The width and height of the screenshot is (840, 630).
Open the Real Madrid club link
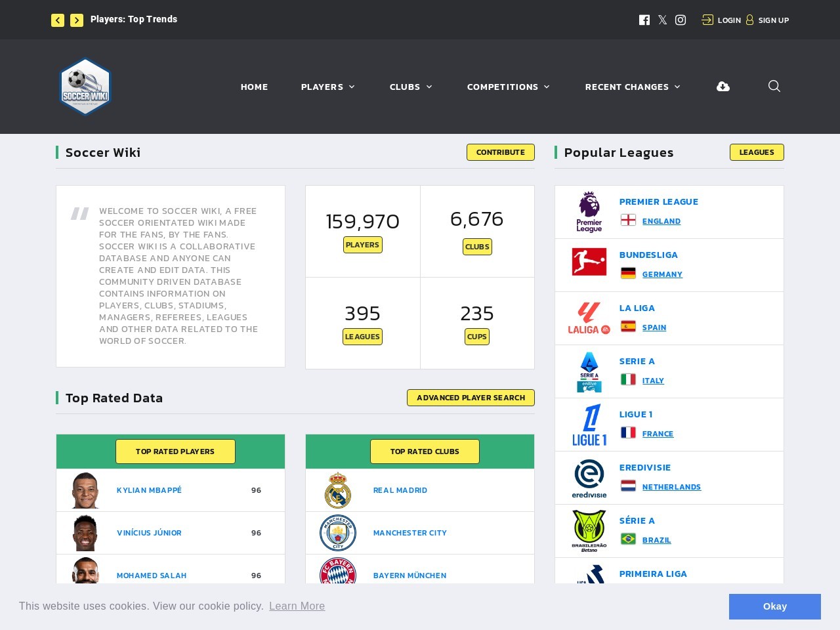click(400, 490)
